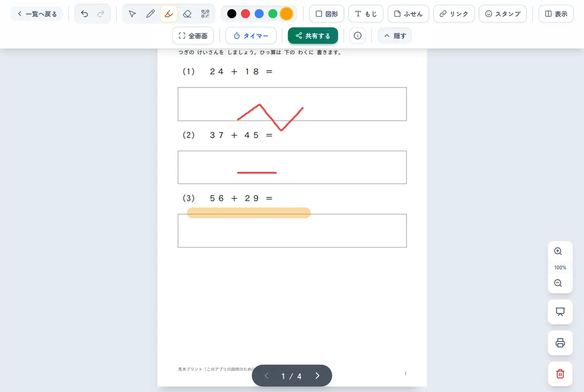
Task: Undo the last stroke
Action: 84,14
